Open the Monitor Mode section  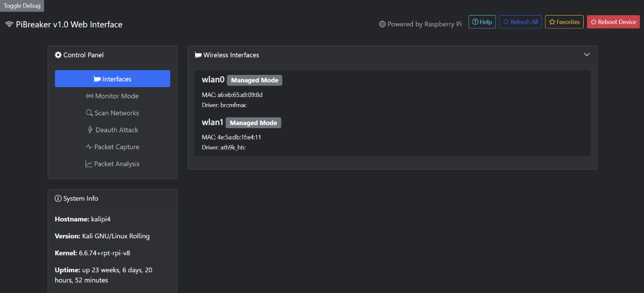[113, 96]
